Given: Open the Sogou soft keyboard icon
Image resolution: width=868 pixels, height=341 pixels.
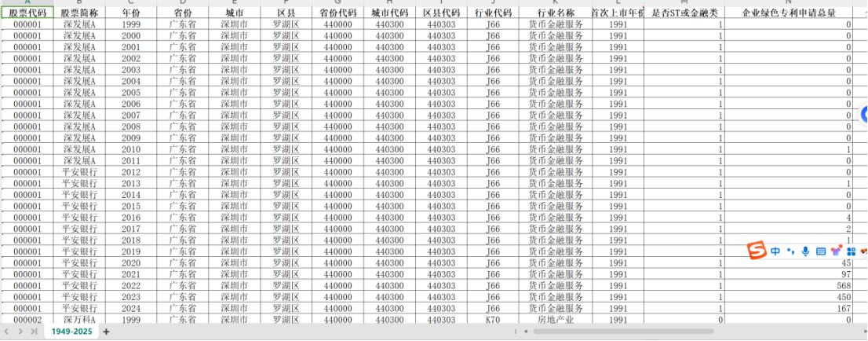Looking at the screenshot, I should coord(821,251).
